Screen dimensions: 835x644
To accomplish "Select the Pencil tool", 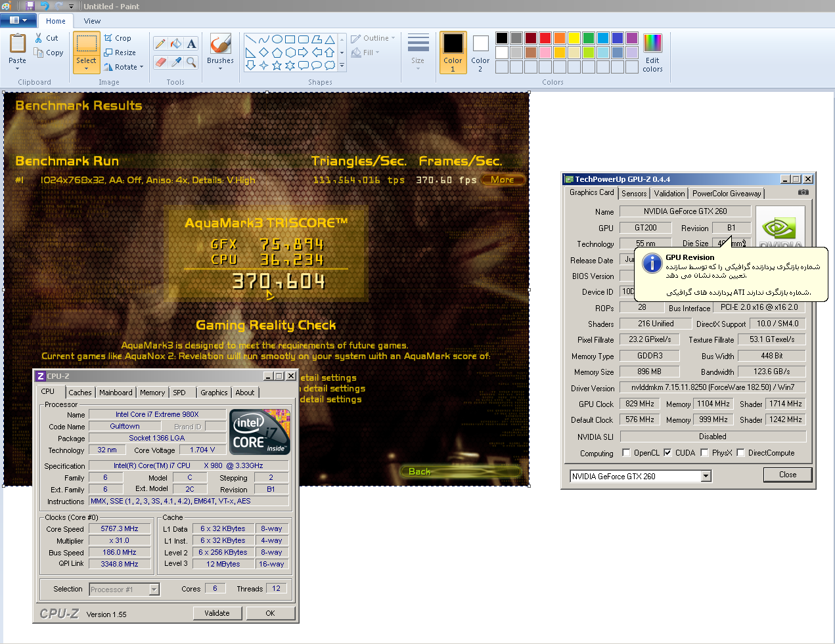I will point(160,44).
